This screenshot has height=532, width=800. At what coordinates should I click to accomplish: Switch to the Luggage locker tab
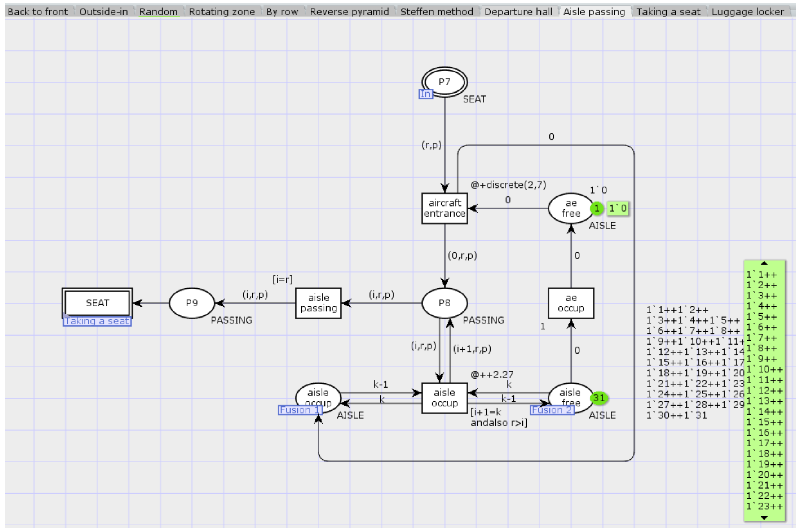click(x=747, y=12)
